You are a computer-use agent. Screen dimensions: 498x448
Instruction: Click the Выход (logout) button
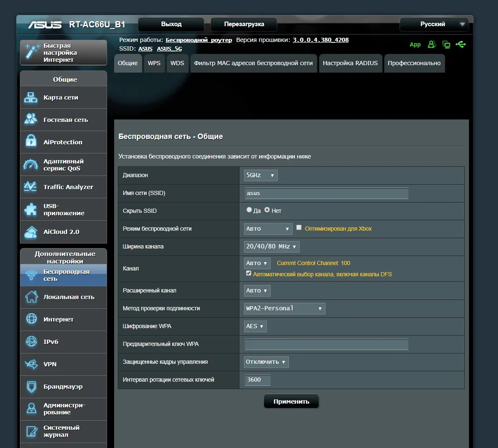point(171,24)
